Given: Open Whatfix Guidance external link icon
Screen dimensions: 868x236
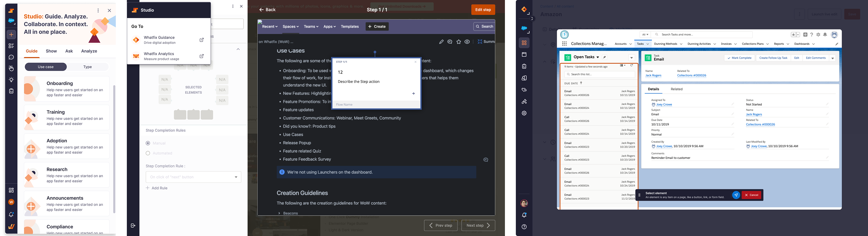Looking at the screenshot, I should click(202, 40).
